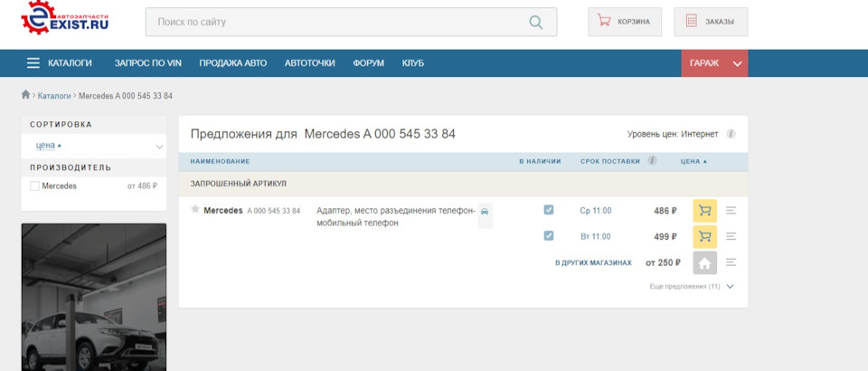Screen dimensions: 868x371
Task: Click the Exist.ru logo
Action: coord(65,17)
